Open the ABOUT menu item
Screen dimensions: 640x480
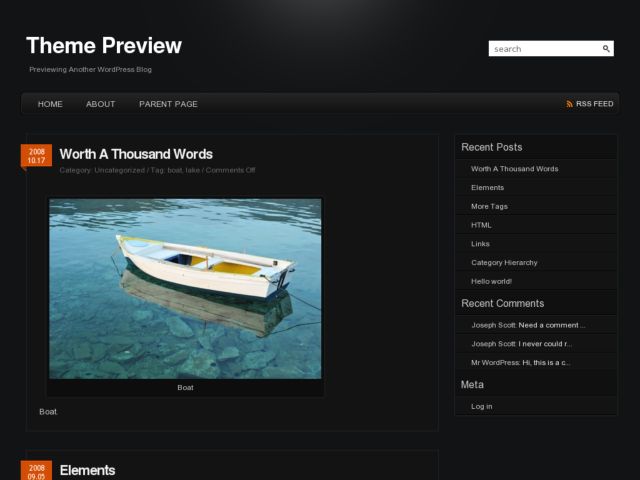tap(100, 104)
